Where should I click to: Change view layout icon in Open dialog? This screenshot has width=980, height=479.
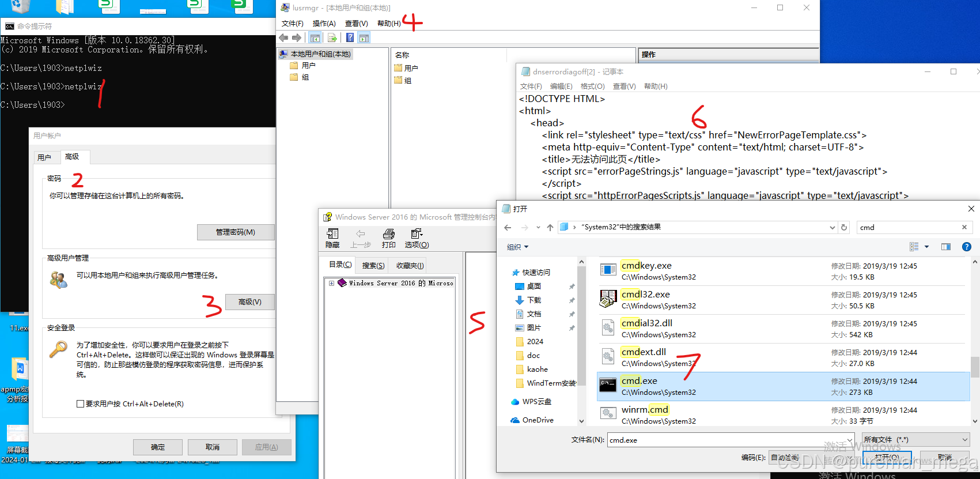tap(914, 247)
